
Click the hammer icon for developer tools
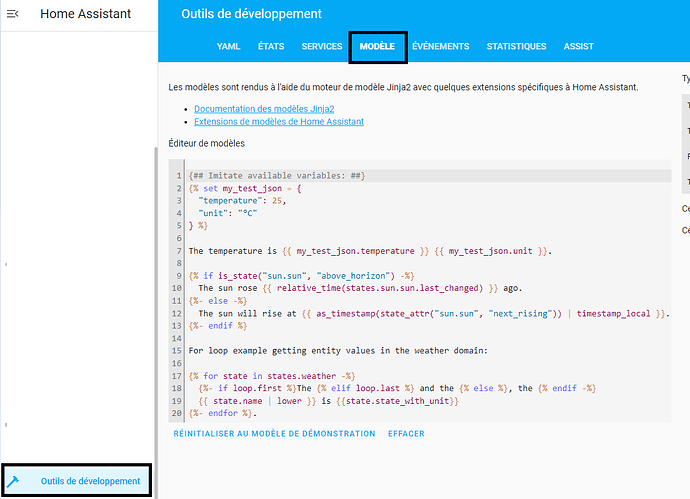pyautogui.click(x=14, y=481)
